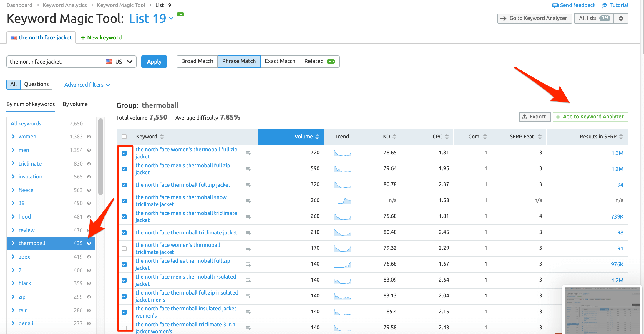Open the All lists button

click(x=594, y=18)
